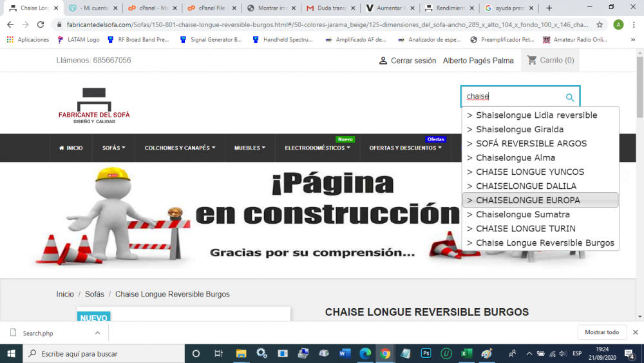Viewport: 644px width, 363px height.
Task: Click the Windows taskbar search box
Action: click(x=104, y=353)
